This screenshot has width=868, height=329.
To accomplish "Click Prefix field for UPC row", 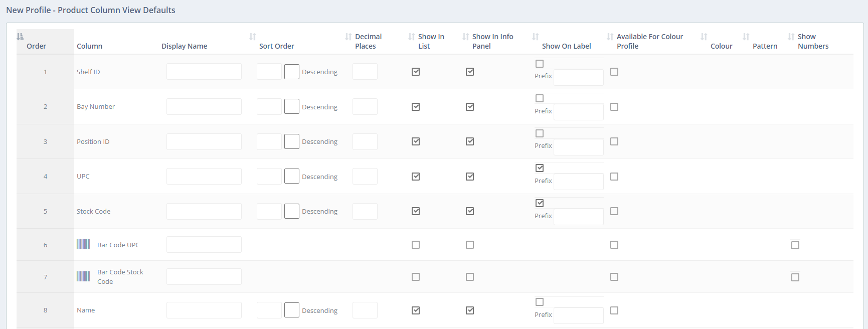I will click(x=579, y=182).
